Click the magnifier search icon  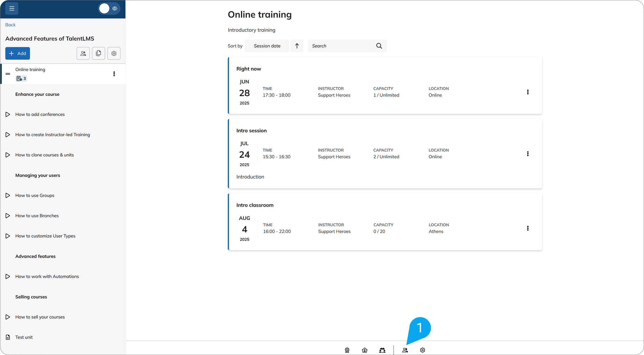(379, 46)
